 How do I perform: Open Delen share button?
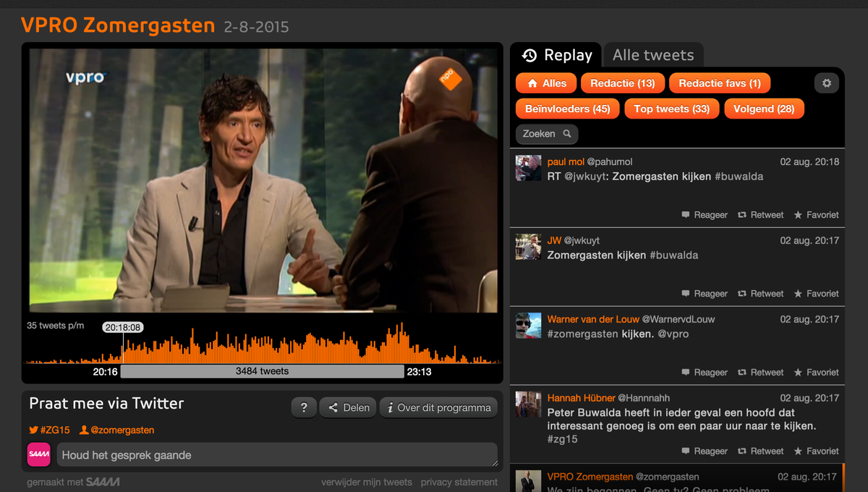(x=348, y=407)
